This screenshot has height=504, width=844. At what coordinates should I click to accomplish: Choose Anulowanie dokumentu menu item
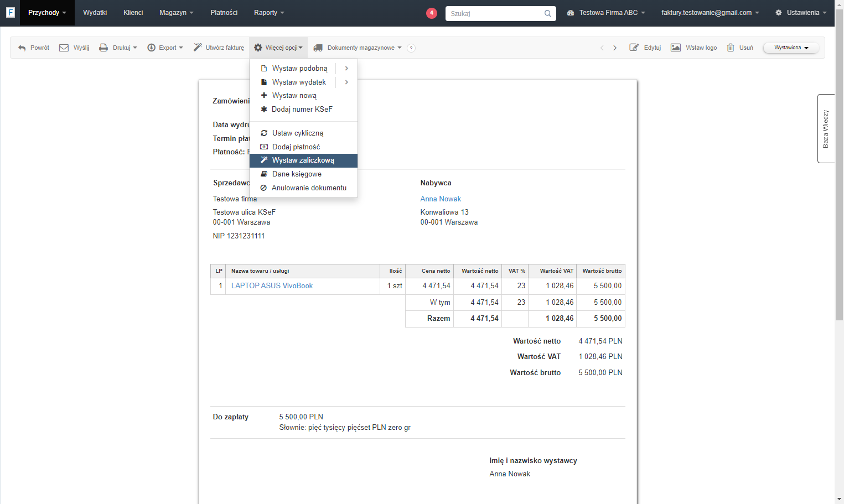click(303, 188)
